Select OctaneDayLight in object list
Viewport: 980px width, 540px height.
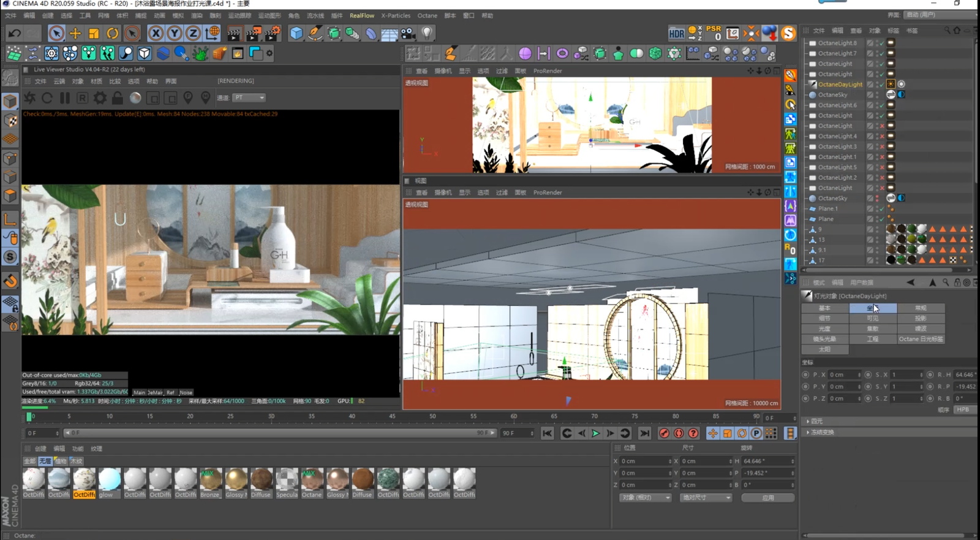[x=840, y=85]
